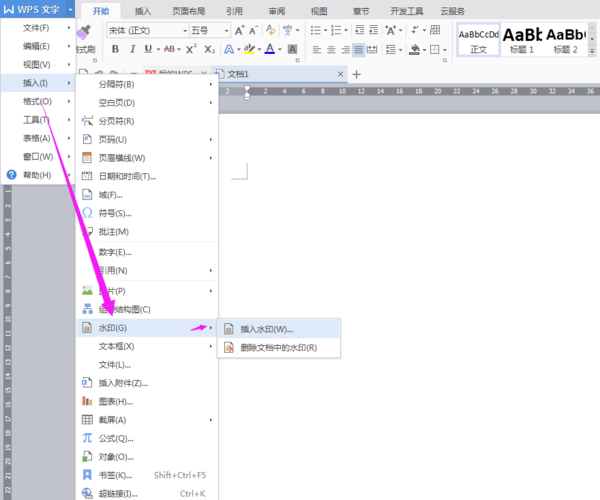Open the font color dropdown arrow
Viewport: 600px width, 500px height.
click(280, 50)
